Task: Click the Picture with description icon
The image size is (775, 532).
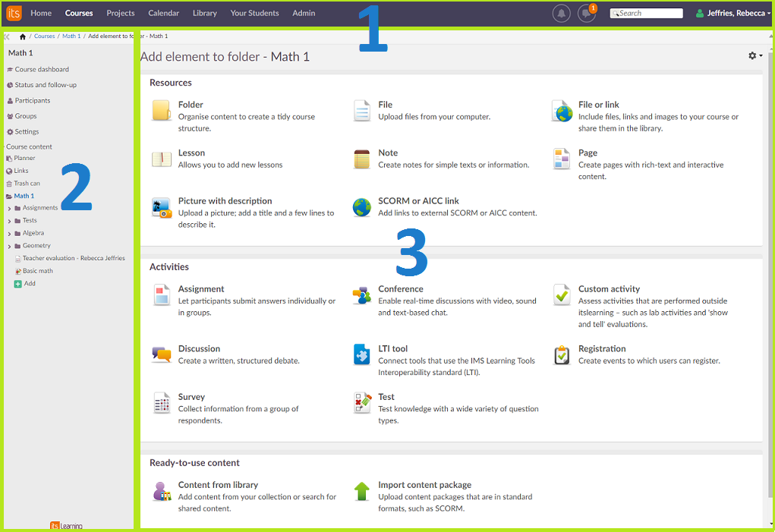Action: click(x=162, y=207)
